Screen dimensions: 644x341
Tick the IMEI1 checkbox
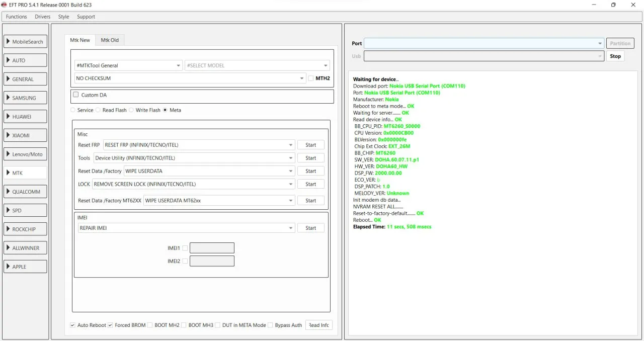point(185,248)
